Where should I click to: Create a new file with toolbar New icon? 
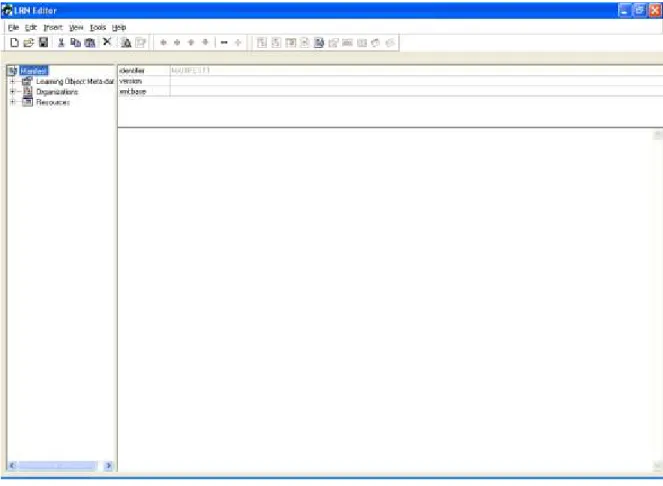pos(14,42)
